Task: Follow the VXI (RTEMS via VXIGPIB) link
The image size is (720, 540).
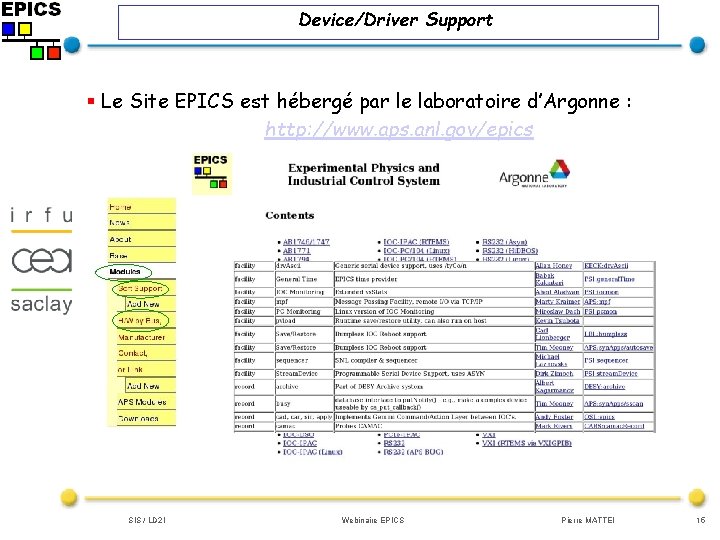Action: (x=527, y=443)
